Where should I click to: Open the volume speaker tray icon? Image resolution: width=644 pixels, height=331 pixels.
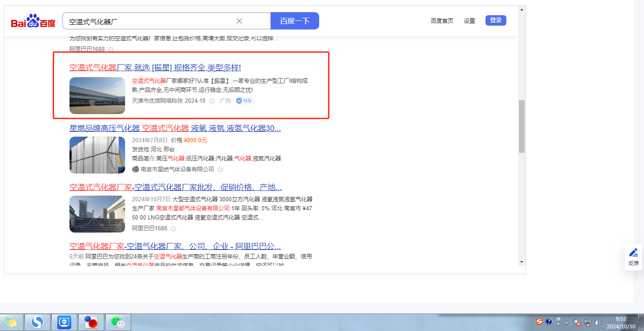[598, 322]
